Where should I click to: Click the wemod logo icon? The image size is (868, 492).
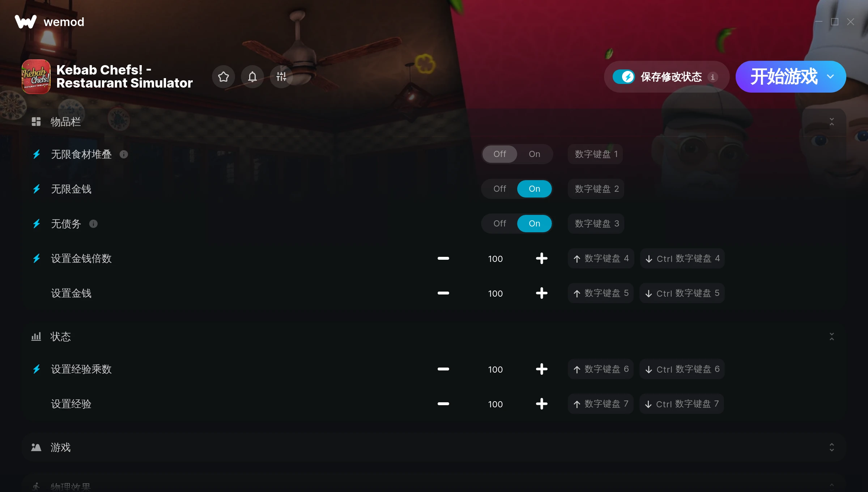tap(26, 22)
